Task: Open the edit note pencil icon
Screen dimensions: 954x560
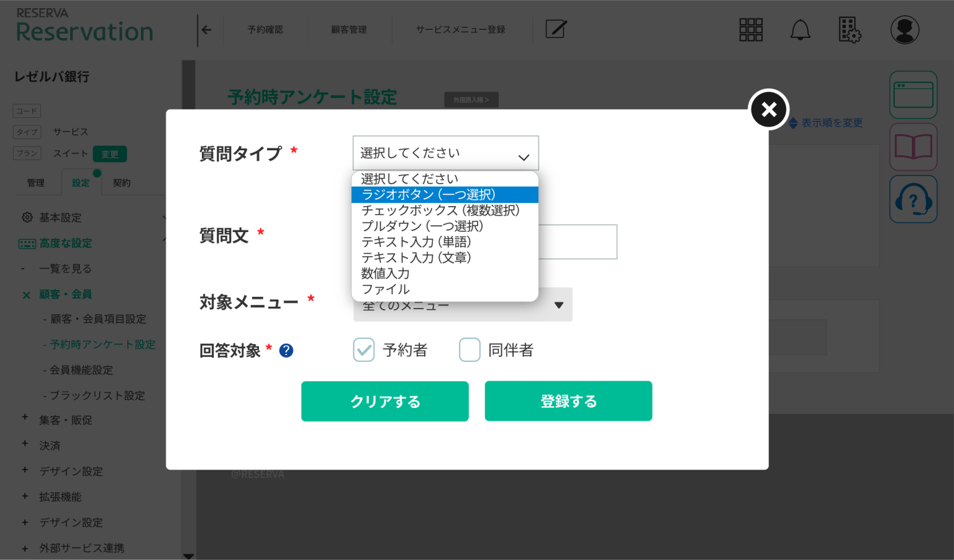Action: 556,29
